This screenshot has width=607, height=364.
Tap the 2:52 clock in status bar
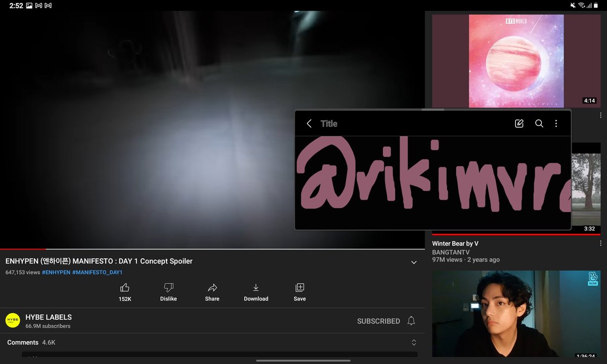click(16, 6)
